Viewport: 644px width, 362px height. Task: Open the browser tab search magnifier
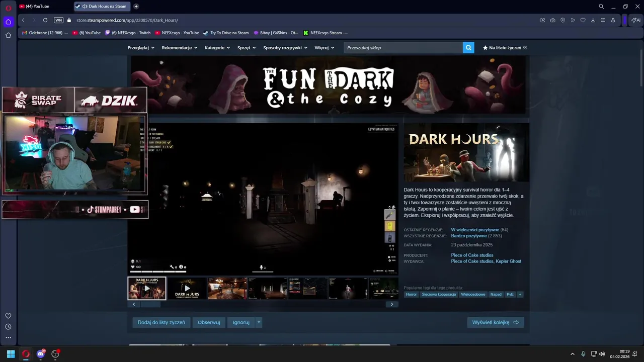(601, 7)
